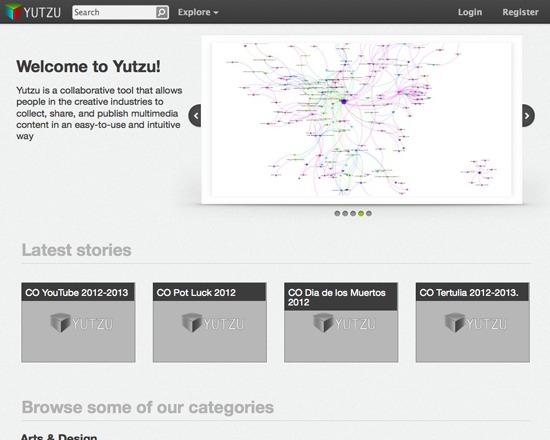Open CO Dia de los Muertos 2012 story
This screenshot has height=440, width=550.
pyautogui.click(x=341, y=322)
